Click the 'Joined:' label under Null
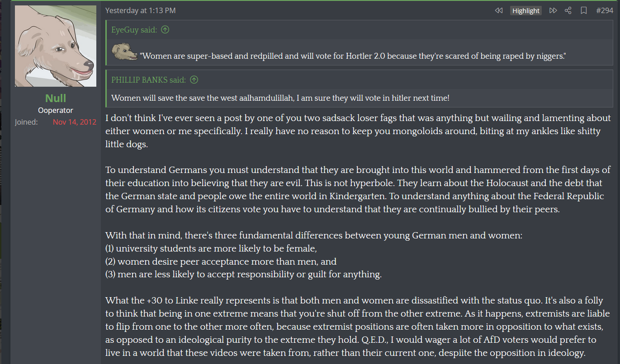 26,122
